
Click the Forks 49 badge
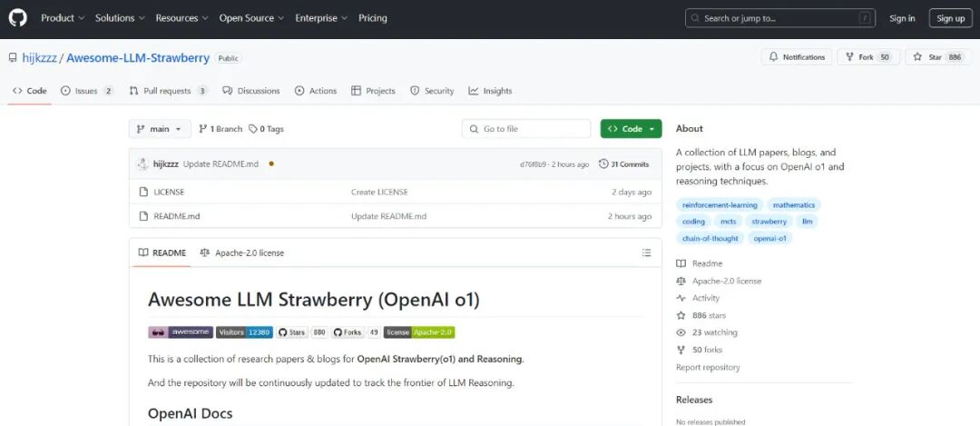pyautogui.click(x=356, y=332)
